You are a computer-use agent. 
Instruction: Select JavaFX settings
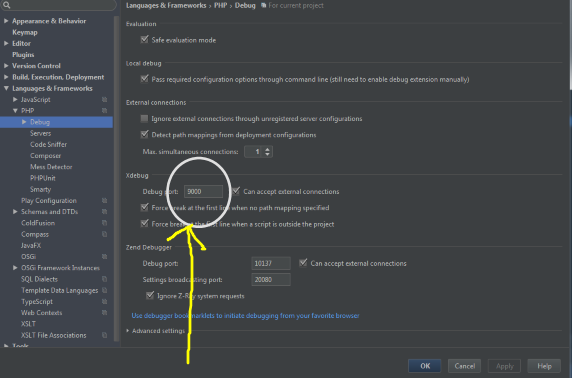coord(31,245)
